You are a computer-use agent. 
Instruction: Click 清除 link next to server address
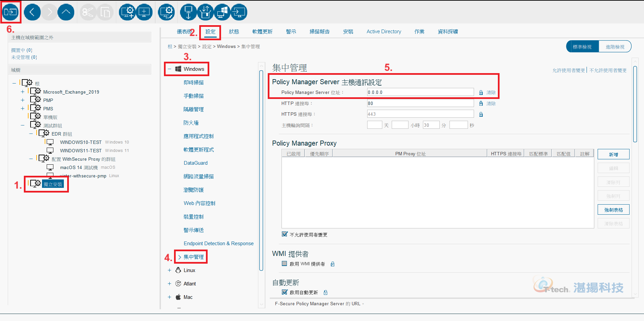coord(491,93)
